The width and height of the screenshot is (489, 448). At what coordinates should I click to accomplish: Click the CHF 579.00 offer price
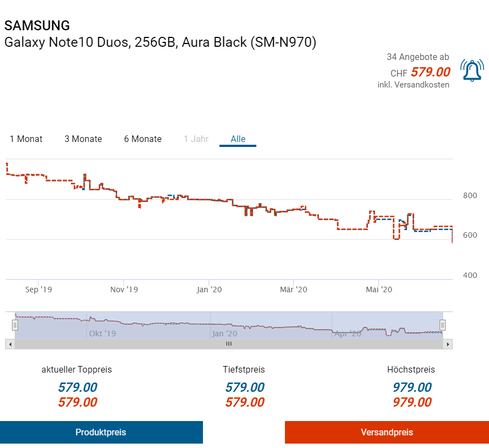pyautogui.click(x=430, y=72)
